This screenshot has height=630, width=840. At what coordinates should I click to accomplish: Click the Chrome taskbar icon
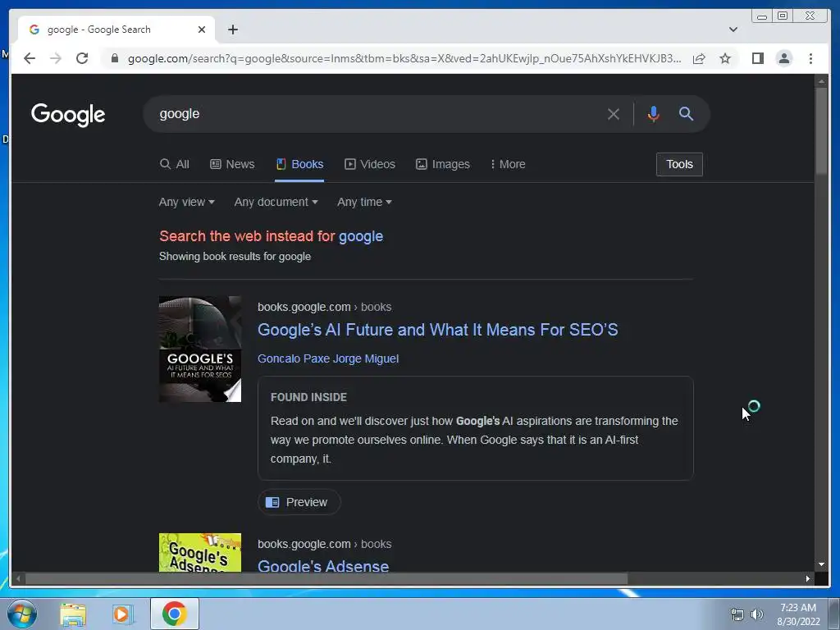tap(175, 614)
